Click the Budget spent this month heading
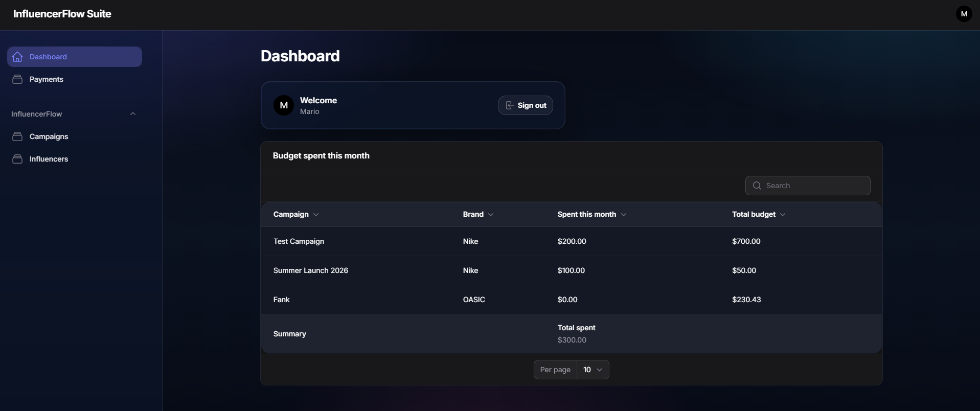Viewport: 980px width, 411px height. coord(321,156)
